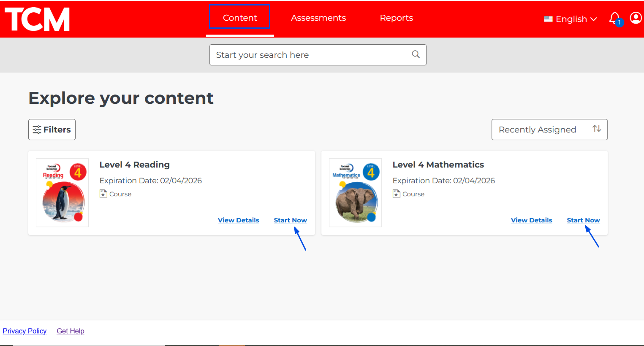View details for Level 4 Mathematics
Image resolution: width=644 pixels, height=346 pixels.
click(x=531, y=220)
